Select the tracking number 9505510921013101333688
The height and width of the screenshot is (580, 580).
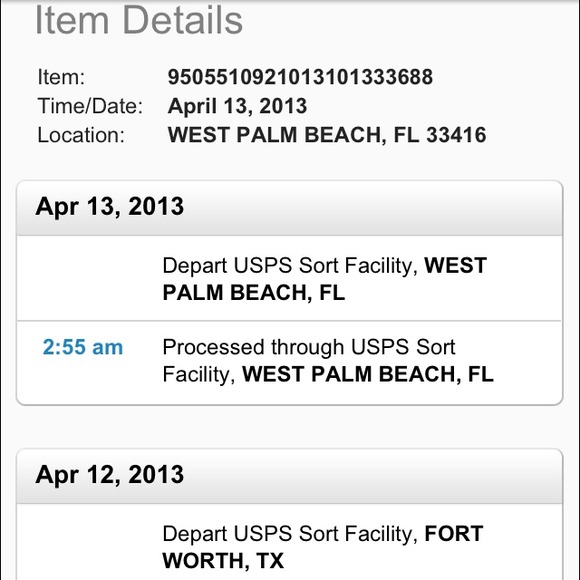coord(300,77)
